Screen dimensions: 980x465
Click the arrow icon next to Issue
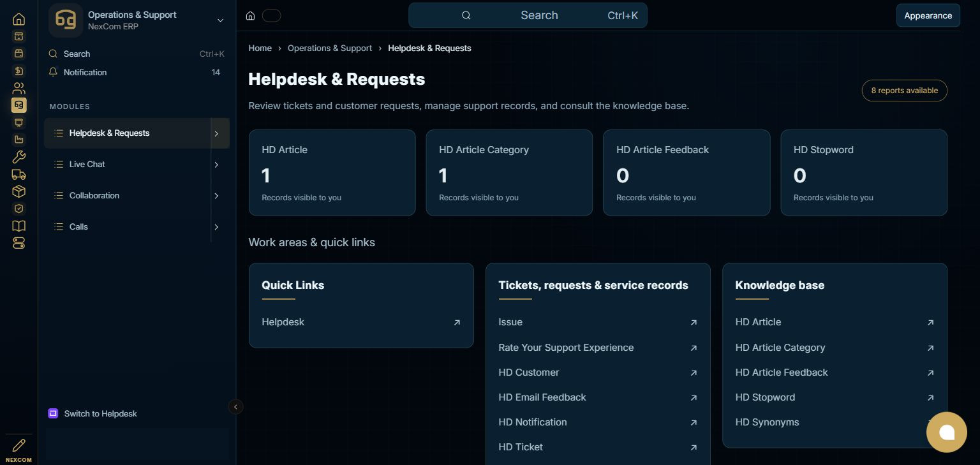pos(694,323)
